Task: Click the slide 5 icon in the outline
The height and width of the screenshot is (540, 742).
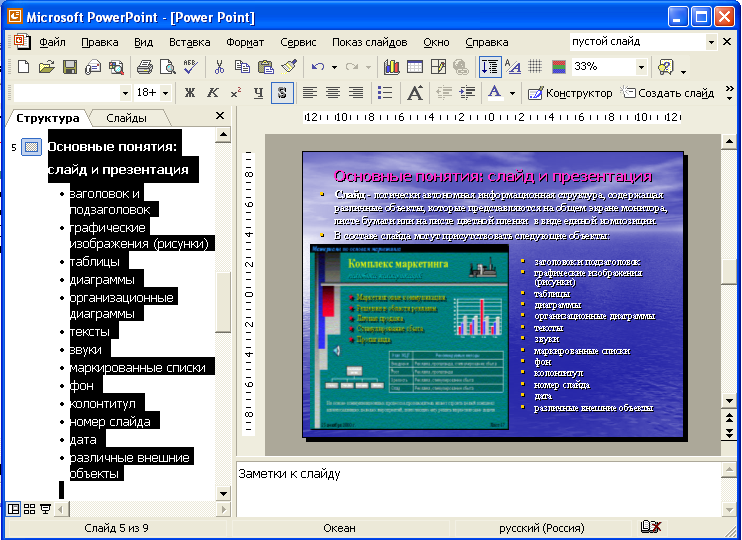Action: coord(32,147)
